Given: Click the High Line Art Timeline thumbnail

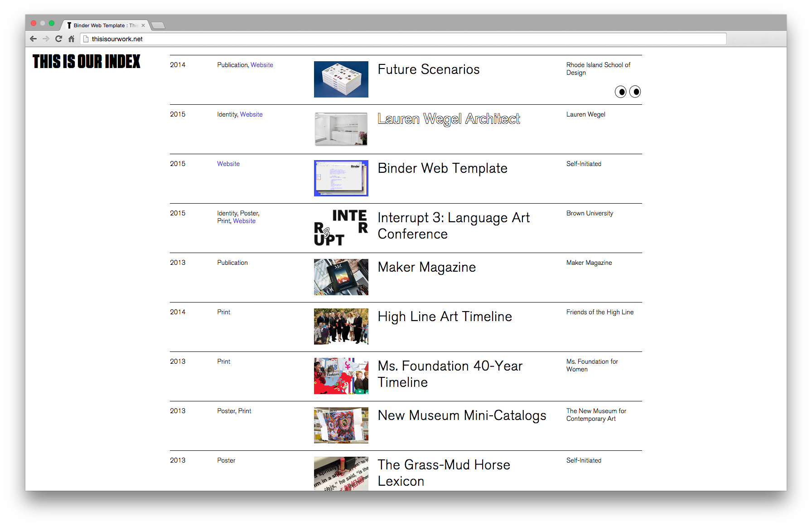Looking at the screenshot, I should pos(341,327).
